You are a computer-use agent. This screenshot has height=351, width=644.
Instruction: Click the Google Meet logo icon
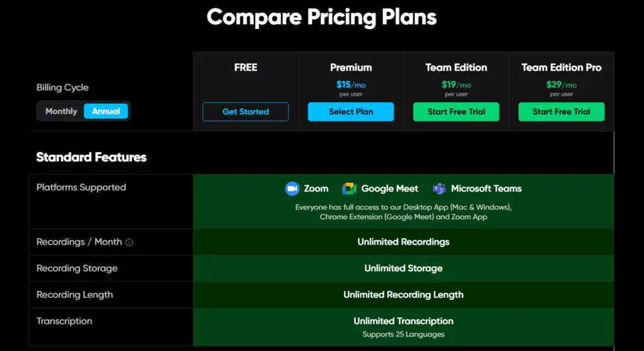coord(349,188)
